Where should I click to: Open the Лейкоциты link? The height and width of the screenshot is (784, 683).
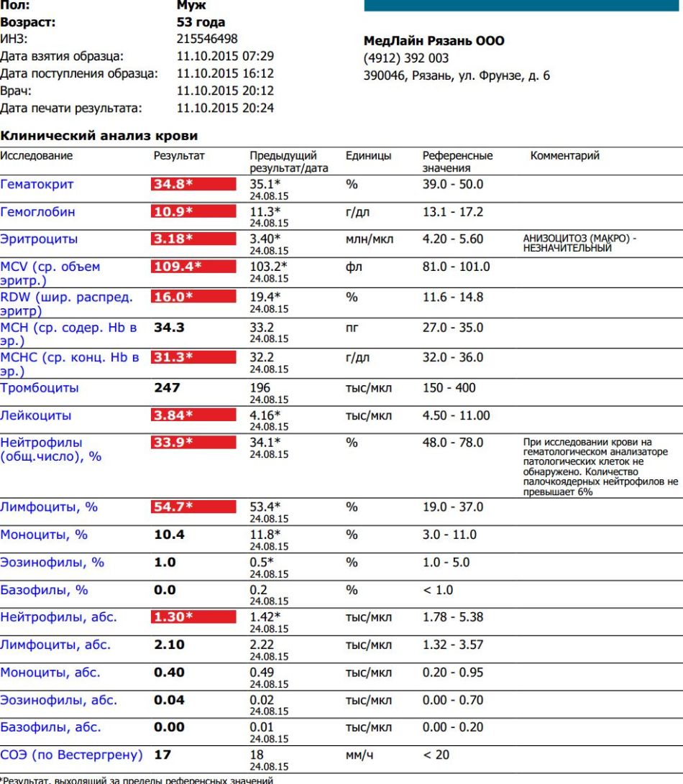pos(36,415)
